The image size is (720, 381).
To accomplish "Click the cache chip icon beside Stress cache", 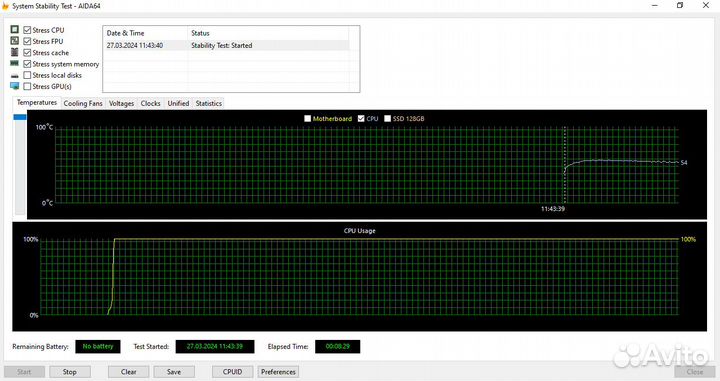I will pos(15,52).
